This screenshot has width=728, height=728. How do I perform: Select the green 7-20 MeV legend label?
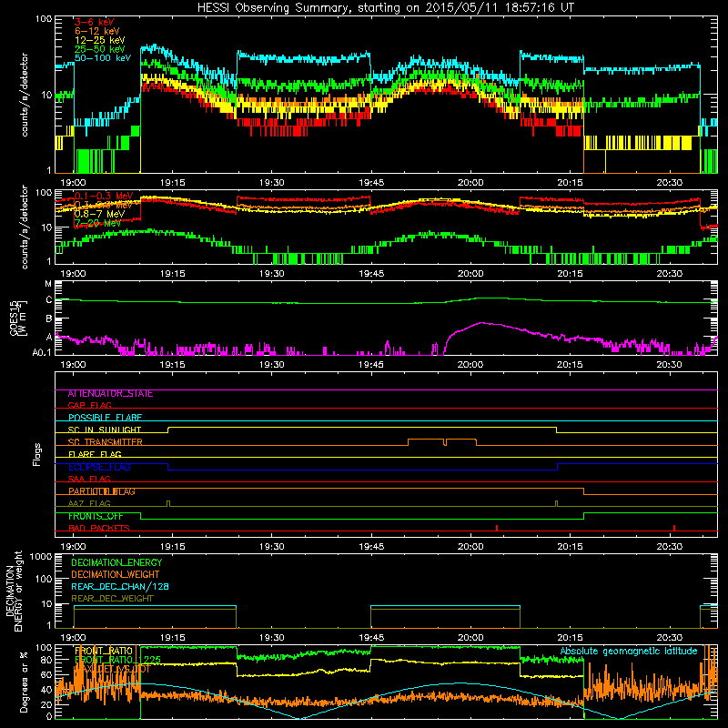click(x=97, y=223)
